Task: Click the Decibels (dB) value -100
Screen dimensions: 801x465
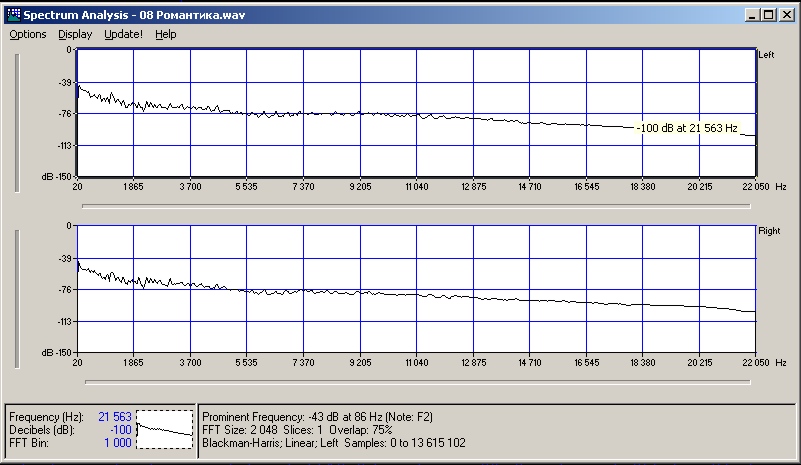Action: pos(120,429)
